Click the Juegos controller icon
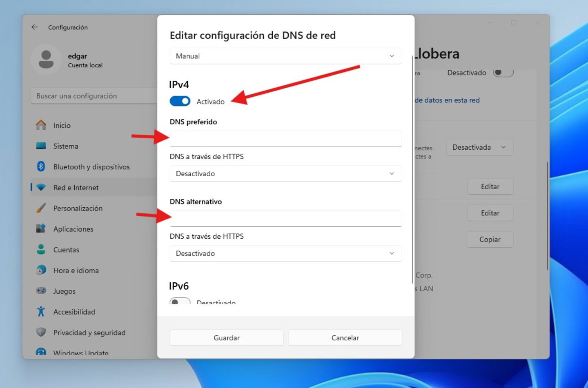 point(41,290)
